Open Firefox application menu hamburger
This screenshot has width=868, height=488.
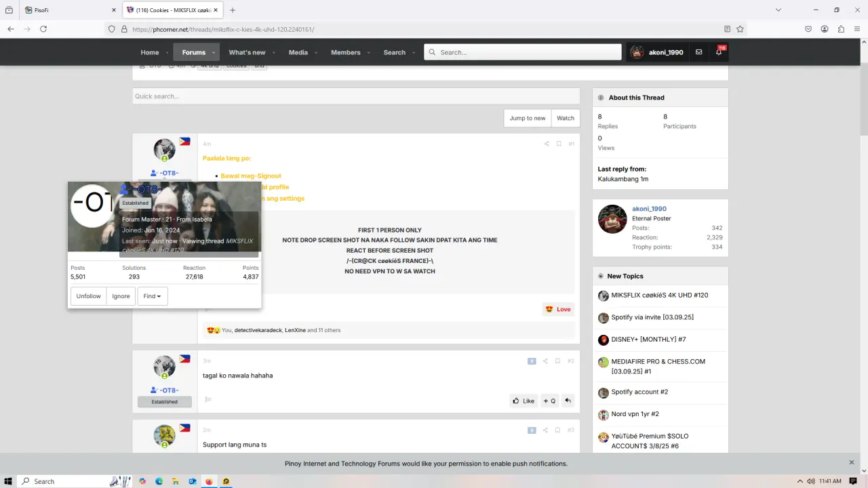(x=857, y=29)
